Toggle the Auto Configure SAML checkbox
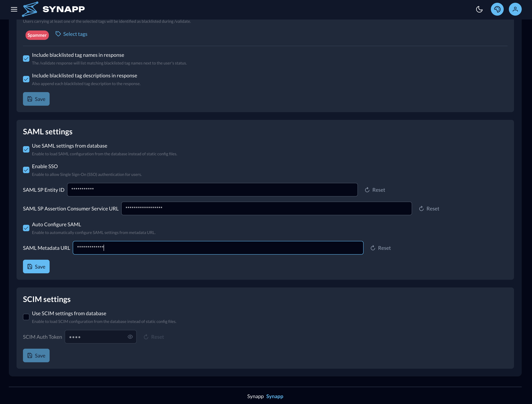The image size is (532, 404). click(x=26, y=228)
